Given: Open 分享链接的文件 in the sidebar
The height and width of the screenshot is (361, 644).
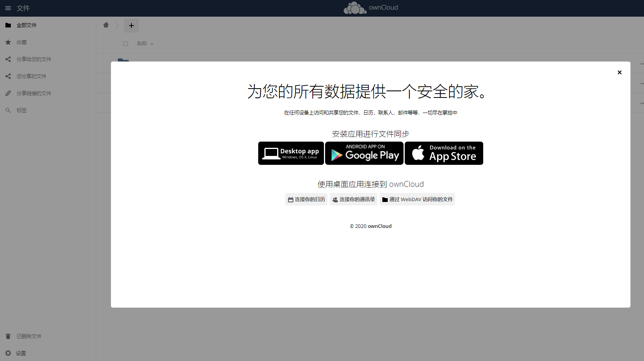Looking at the screenshot, I should (48, 93).
